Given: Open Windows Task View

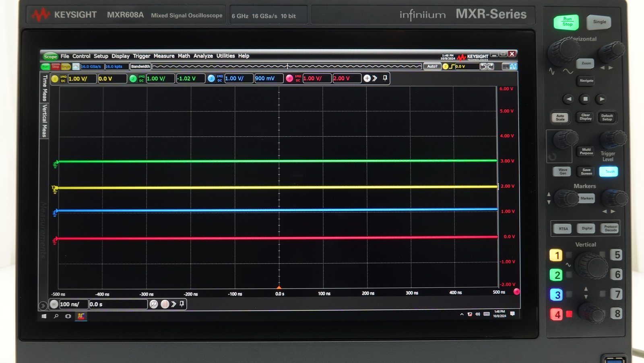Looking at the screenshot, I should click(x=68, y=316).
